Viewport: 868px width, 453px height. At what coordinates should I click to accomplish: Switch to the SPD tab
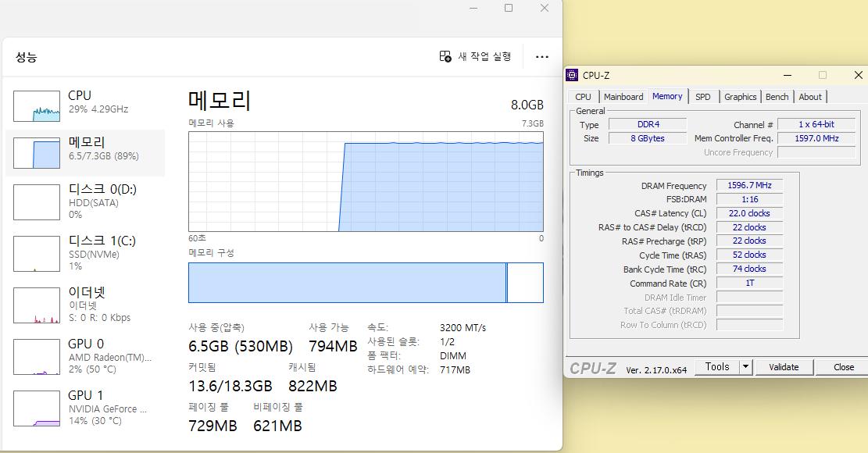point(703,97)
